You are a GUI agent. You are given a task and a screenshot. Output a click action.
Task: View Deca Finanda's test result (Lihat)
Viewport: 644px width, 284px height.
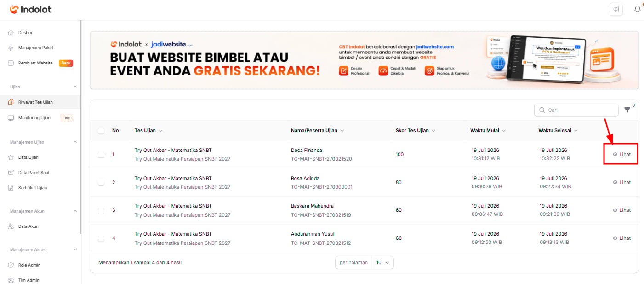pyautogui.click(x=621, y=154)
